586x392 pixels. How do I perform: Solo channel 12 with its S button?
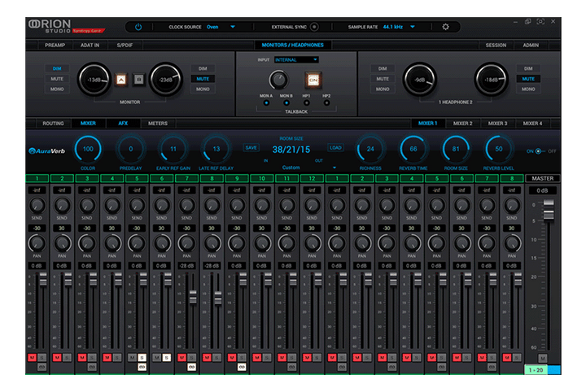tap(317, 358)
